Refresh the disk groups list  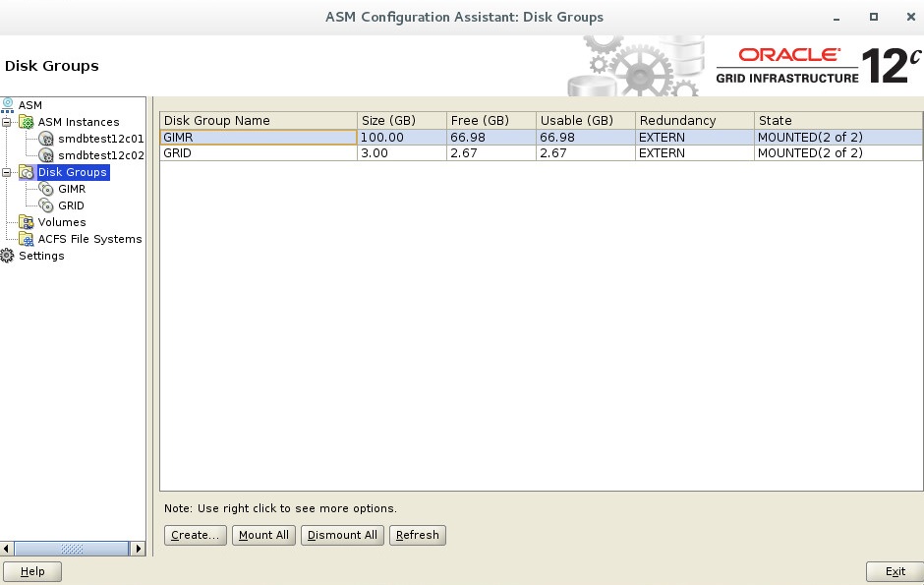click(x=417, y=535)
